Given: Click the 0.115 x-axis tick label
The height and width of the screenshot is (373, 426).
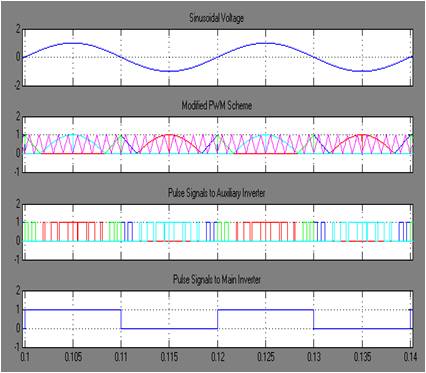Looking at the screenshot, I should click(x=169, y=357).
